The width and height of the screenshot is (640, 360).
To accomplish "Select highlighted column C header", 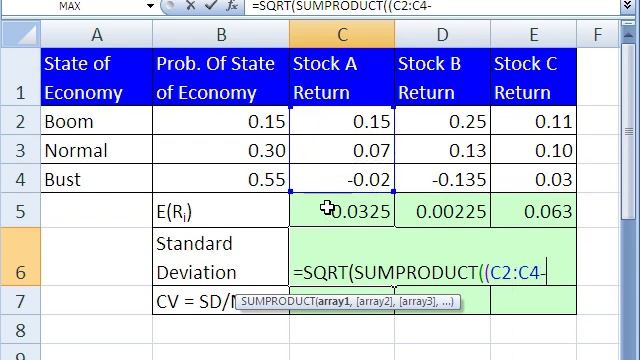I will click(342, 35).
